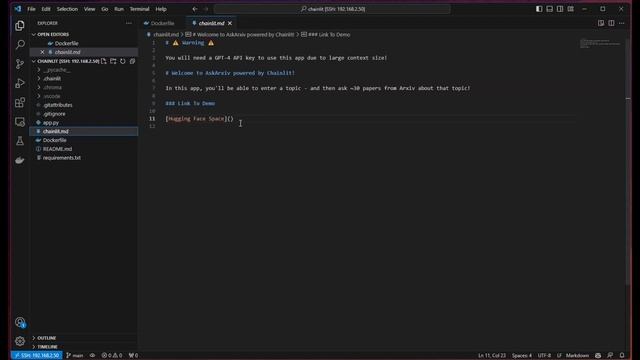Open markdown preview to the side

point(601,23)
